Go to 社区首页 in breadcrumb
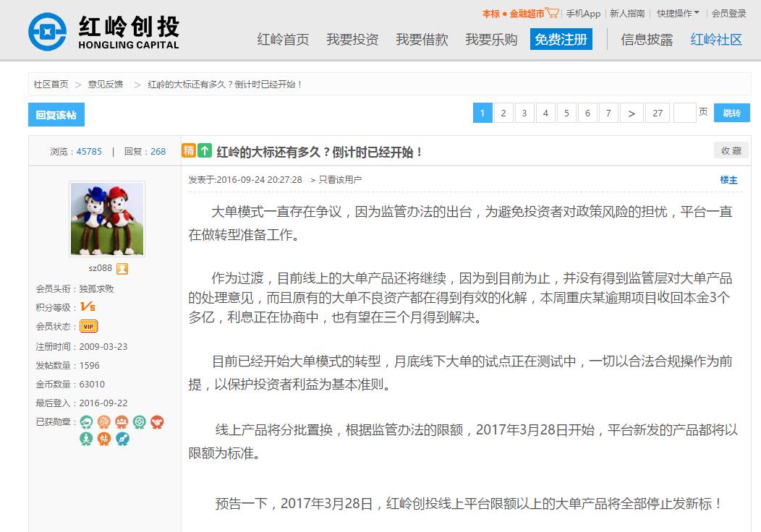This screenshot has width=761, height=532. tap(51, 85)
